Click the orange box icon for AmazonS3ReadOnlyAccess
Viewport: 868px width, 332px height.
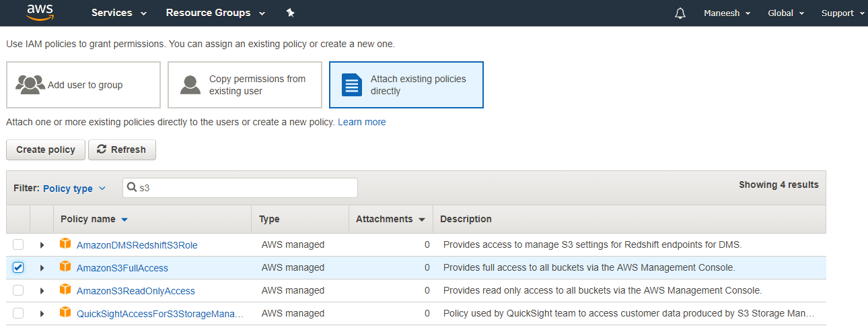click(x=65, y=290)
